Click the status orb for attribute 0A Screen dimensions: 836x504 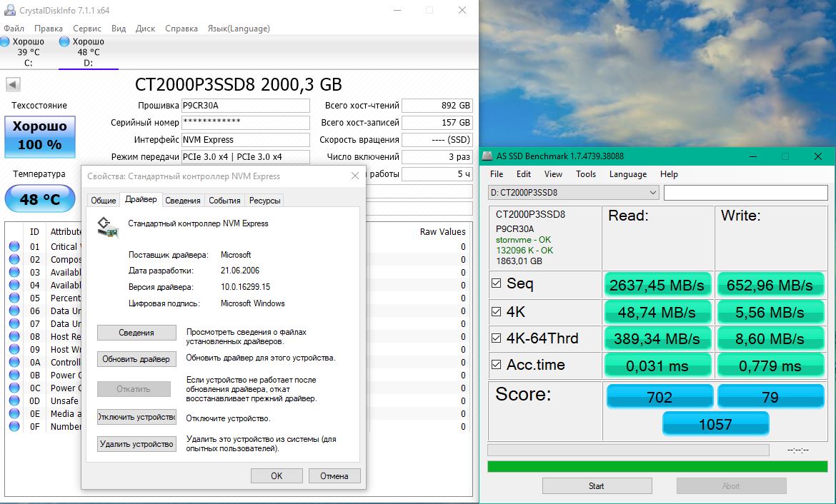[x=14, y=362]
